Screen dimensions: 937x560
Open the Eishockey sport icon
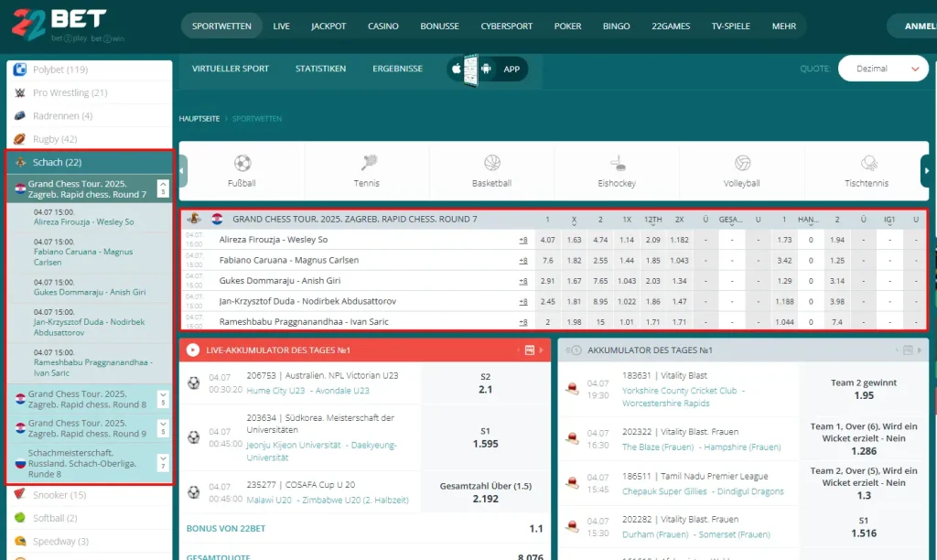pos(618,163)
